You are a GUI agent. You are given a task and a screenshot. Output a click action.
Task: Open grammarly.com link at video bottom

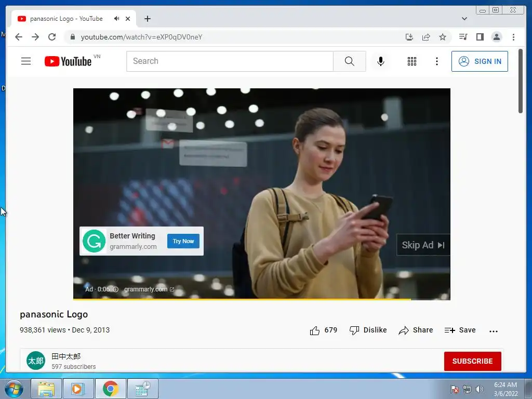tap(149, 289)
